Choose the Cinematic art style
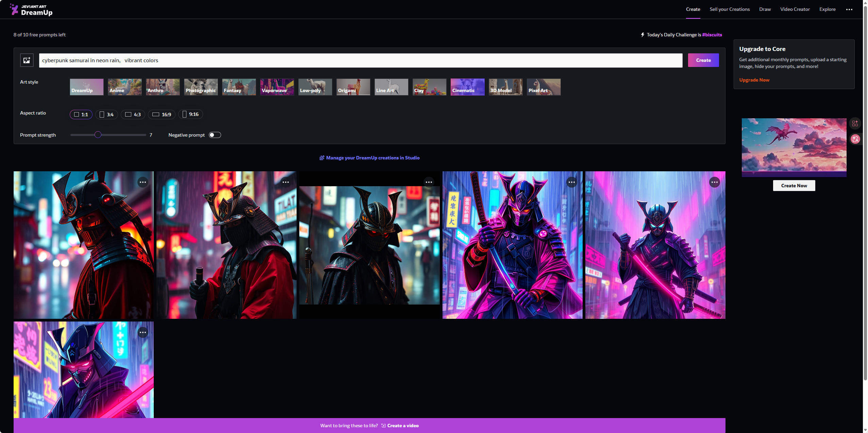868x433 pixels. click(x=468, y=87)
